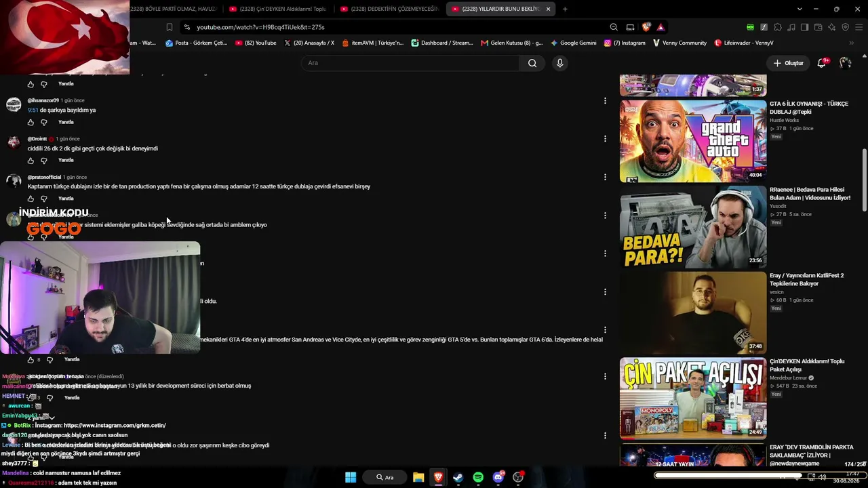Image resolution: width=868 pixels, height=488 pixels.
Task: Click the YouTube search magnifier button
Action: pos(532,63)
